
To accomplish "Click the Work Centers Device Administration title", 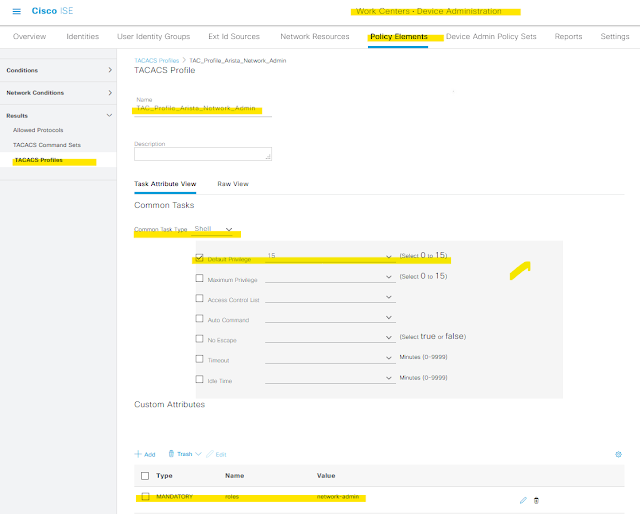I will tap(429, 11).
